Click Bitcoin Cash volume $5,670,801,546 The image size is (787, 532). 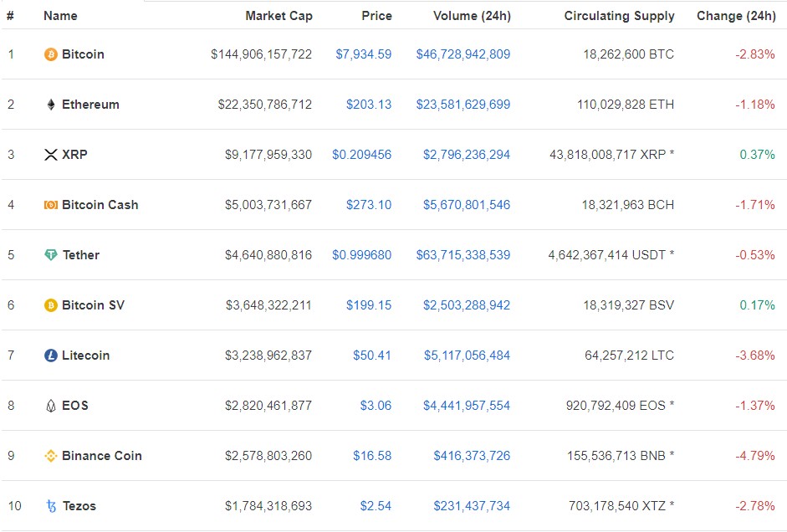(467, 205)
